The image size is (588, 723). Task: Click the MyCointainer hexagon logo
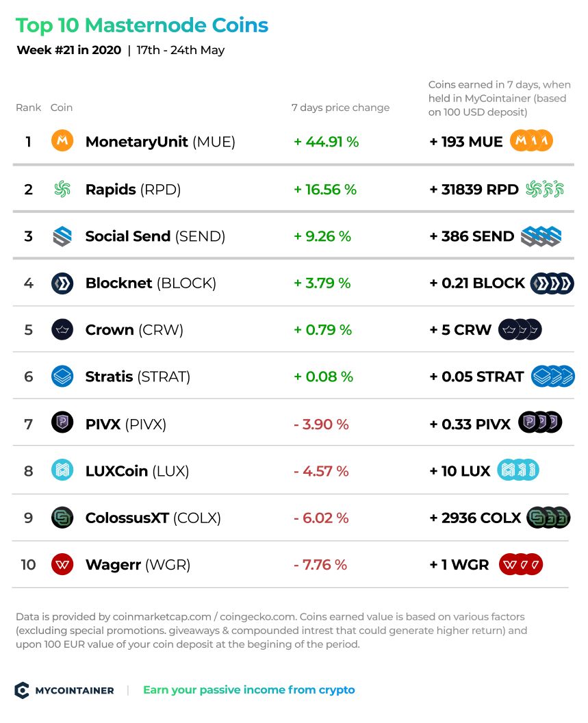[x=22, y=690]
